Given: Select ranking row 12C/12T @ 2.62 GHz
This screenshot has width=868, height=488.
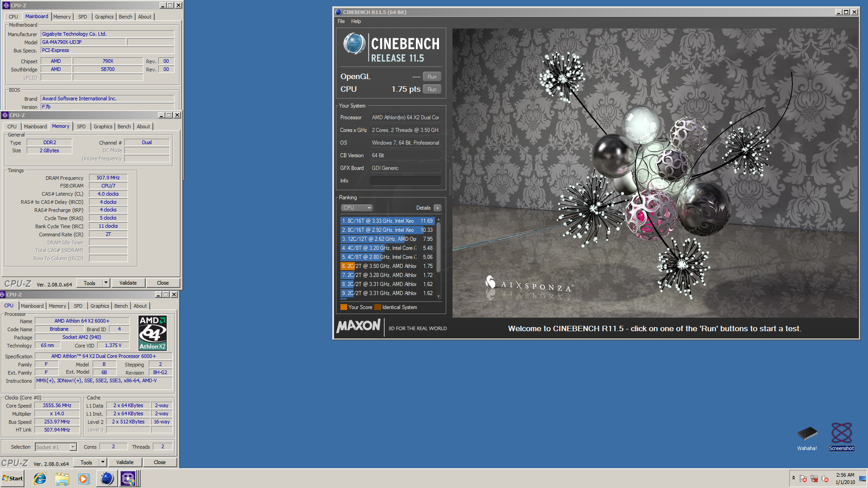Looking at the screenshot, I should click(387, 239).
